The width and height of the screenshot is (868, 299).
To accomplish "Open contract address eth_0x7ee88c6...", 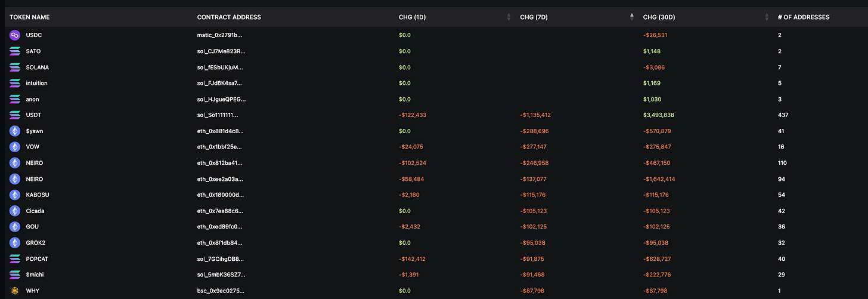I will point(220,211).
